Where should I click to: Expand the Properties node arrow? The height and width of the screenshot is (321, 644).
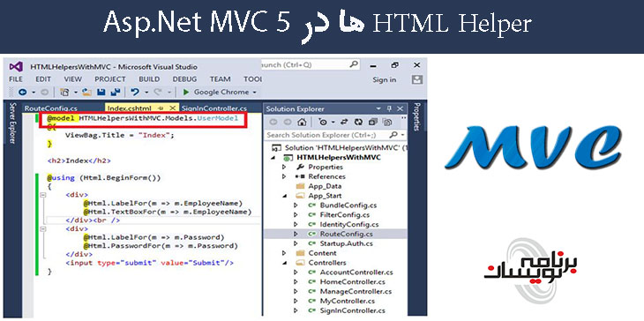click(284, 167)
